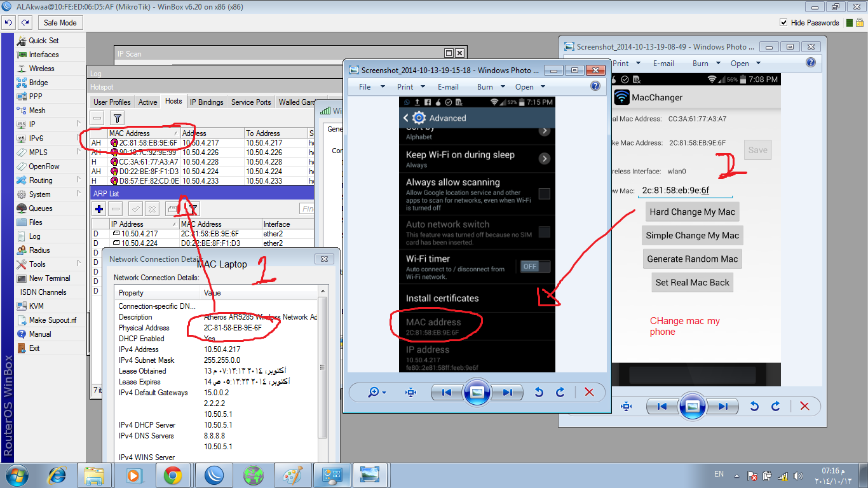
Task: Click Make Supout.rif in the sidebar
Action: click(x=52, y=320)
